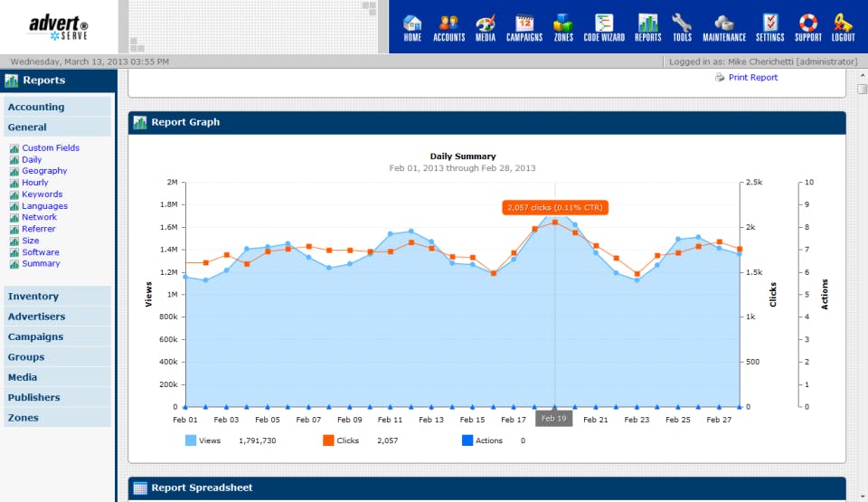The height and width of the screenshot is (502, 868).
Task: Toggle the Actions series via blue swatch
Action: 467,440
